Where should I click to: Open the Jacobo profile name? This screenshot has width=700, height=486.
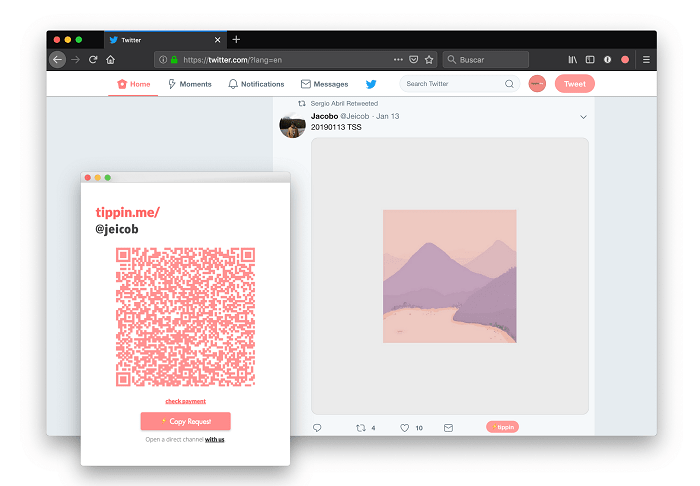pyautogui.click(x=324, y=116)
